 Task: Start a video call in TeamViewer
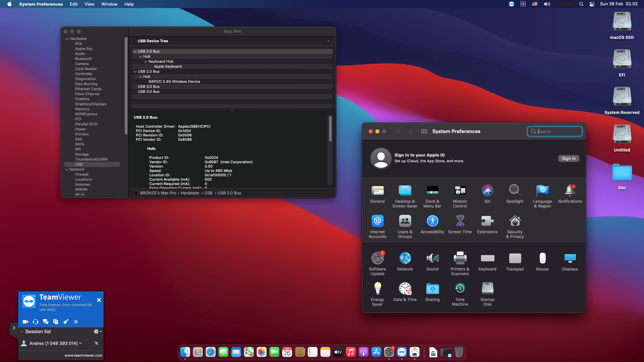tap(25, 322)
